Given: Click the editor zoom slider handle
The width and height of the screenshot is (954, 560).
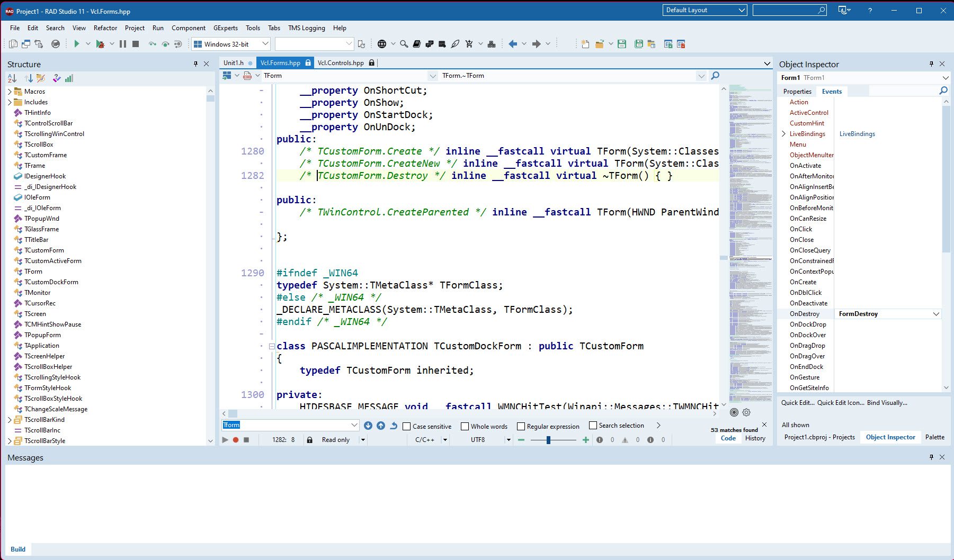Looking at the screenshot, I should point(549,440).
